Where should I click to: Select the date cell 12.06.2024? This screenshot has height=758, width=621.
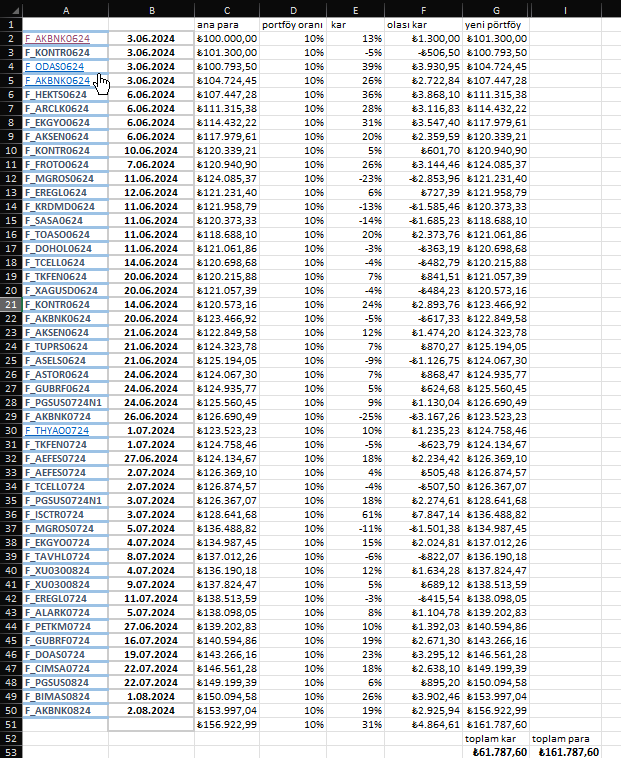152,193
